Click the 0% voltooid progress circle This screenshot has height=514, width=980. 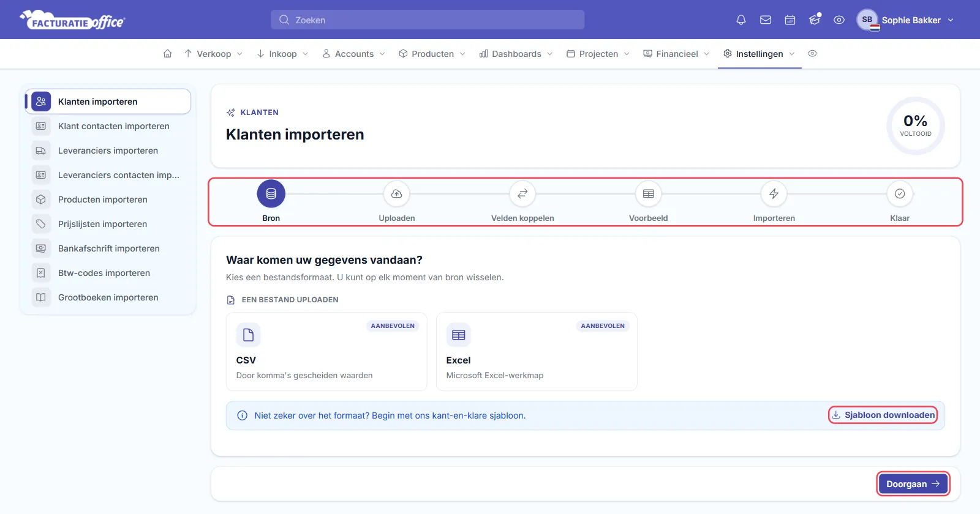pyautogui.click(x=916, y=125)
